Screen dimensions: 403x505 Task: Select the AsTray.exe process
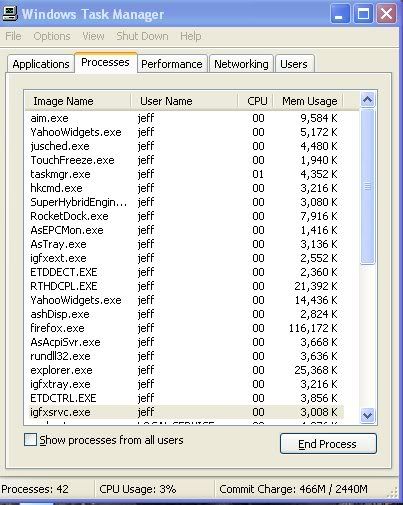coord(185,244)
